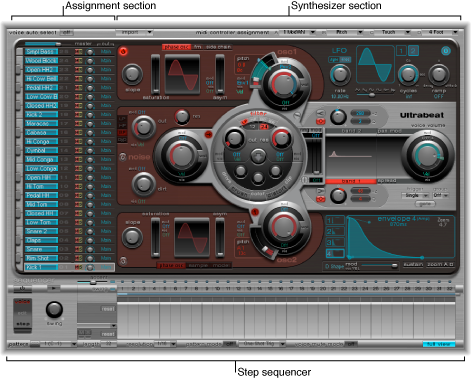Image resolution: width=471 pixels, height=381 pixels.
Task: Select osc1 fm tab
Action: coord(198,47)
